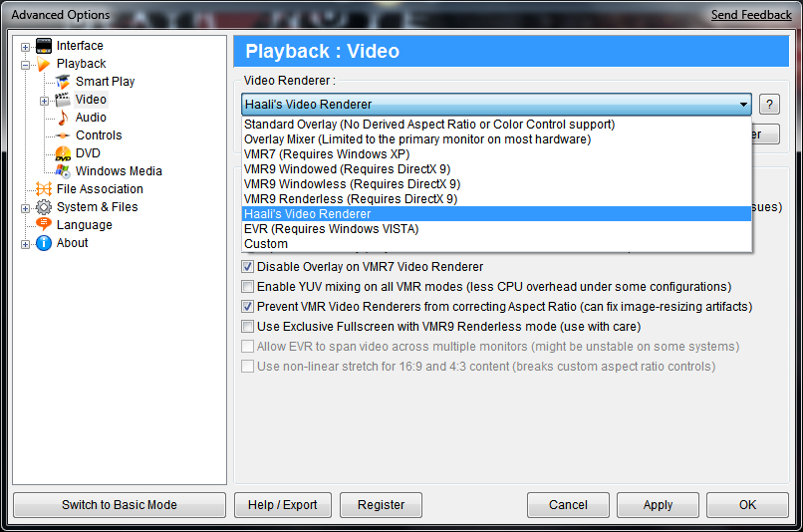Click the Video clapperboard icon

coord(63,100)
